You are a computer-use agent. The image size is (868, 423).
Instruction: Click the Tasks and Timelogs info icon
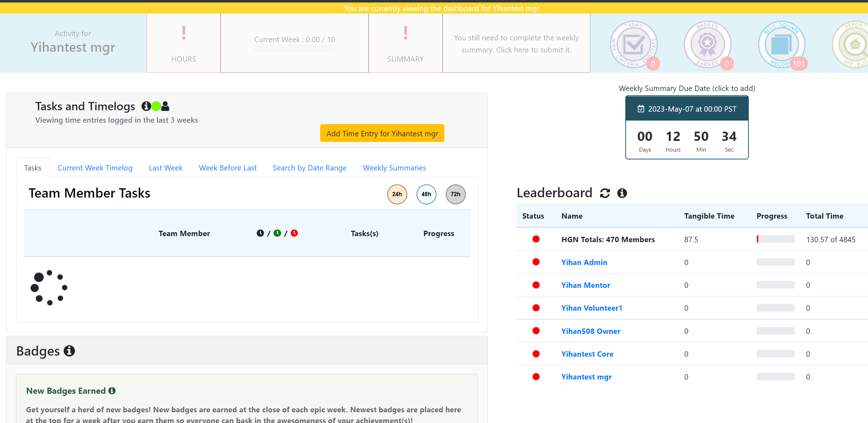click(x=146, y=106)
